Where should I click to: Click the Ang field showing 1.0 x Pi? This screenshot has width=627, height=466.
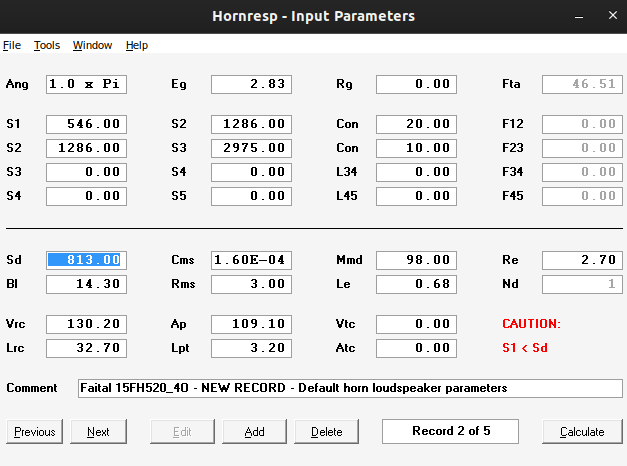click(86, 84)
